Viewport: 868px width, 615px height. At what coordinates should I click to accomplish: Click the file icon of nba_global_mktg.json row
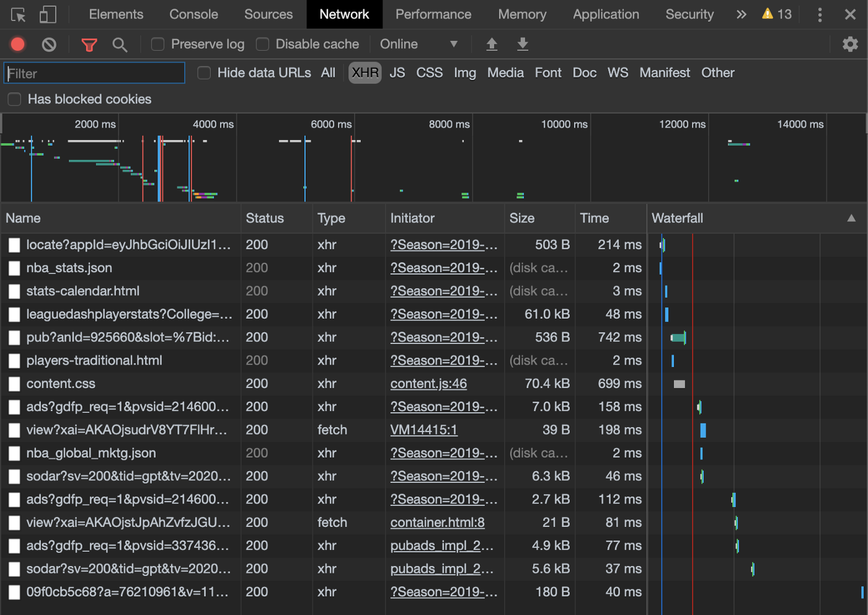14,453
